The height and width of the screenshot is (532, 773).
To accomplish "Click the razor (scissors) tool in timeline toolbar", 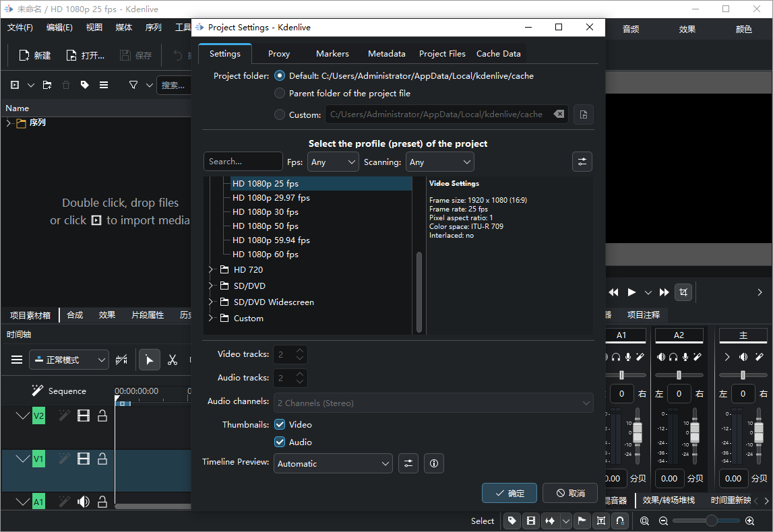I will [x=173, y=360].
